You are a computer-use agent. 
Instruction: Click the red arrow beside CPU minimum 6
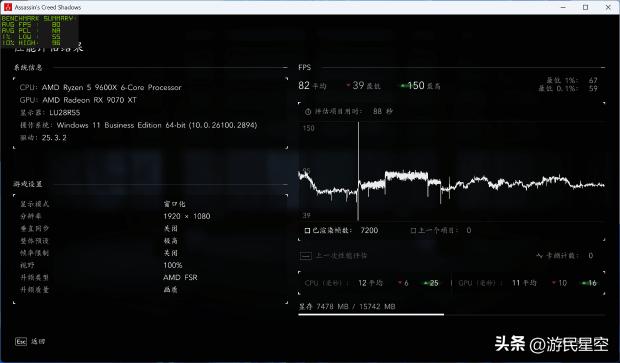[x=400, y=283]
